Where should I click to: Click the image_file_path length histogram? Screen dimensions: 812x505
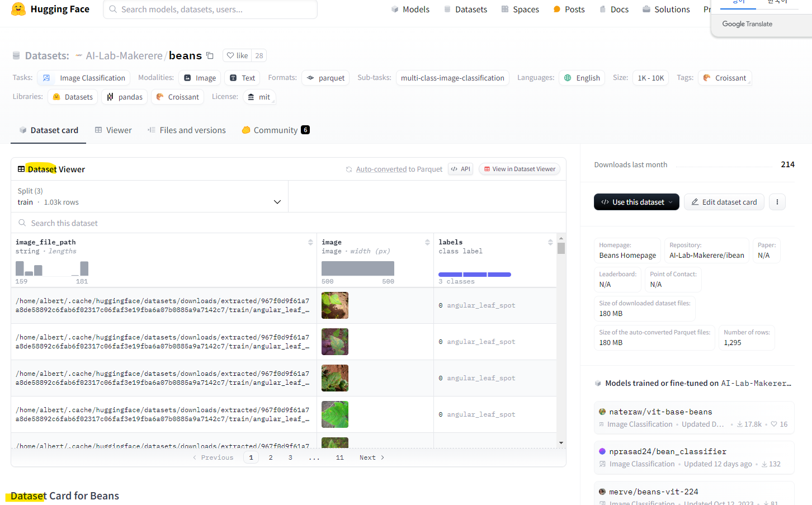point(52,268)
